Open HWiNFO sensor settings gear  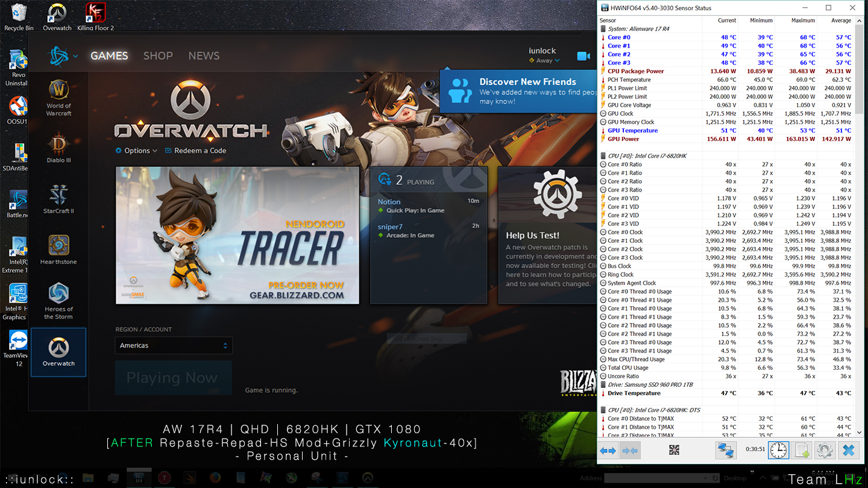click(x=825, y=450)
